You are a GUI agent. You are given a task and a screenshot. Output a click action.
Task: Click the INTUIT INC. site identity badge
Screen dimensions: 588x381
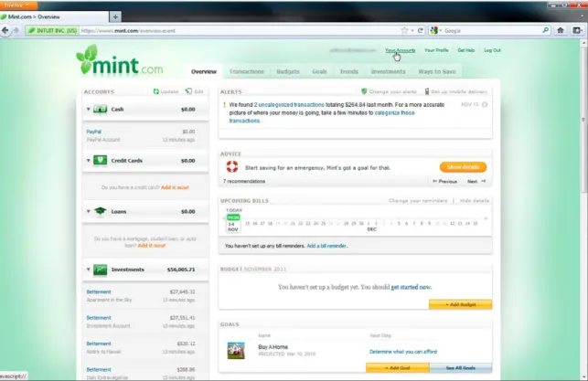pos(52,31)
